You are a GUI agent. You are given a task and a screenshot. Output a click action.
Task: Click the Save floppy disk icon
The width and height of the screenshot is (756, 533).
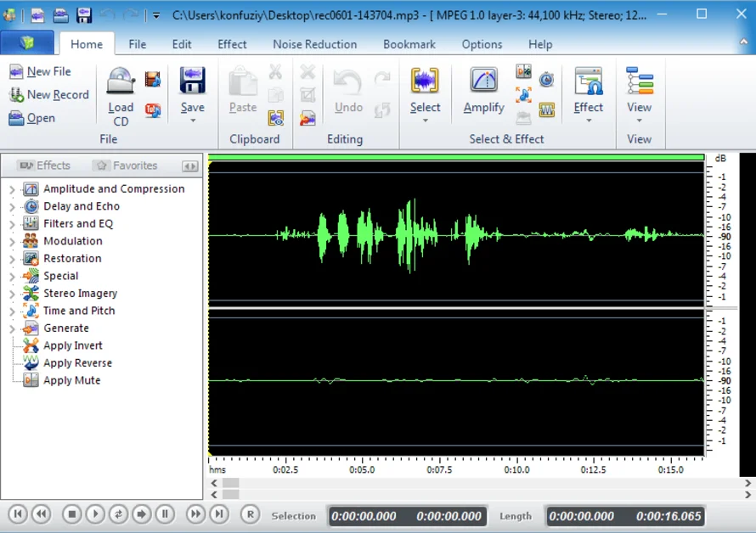pyautogui.click(x=192, y=80)
